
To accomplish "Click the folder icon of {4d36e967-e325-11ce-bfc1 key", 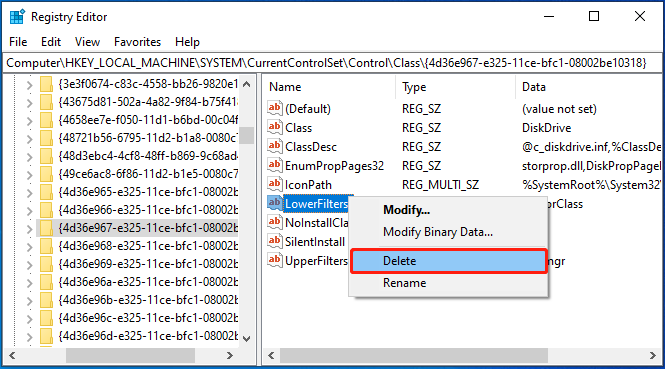I will coord(46,228).
